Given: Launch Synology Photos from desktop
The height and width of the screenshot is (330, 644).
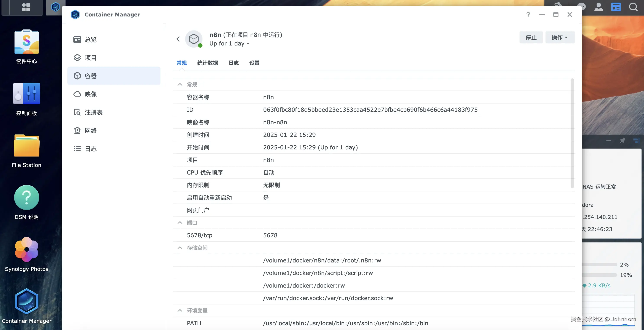Looking at the screenshot, I should (26, 249).
